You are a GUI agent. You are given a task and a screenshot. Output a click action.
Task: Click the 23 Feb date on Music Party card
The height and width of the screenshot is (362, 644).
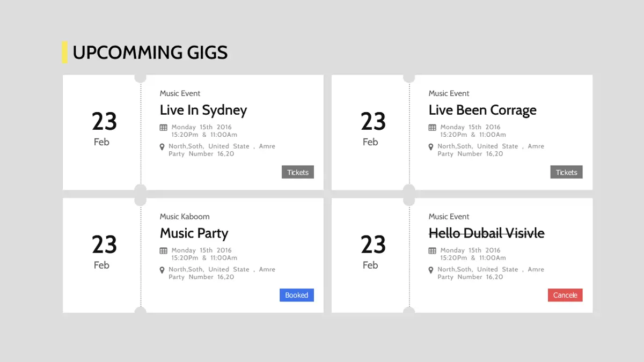tap(103, 252)
